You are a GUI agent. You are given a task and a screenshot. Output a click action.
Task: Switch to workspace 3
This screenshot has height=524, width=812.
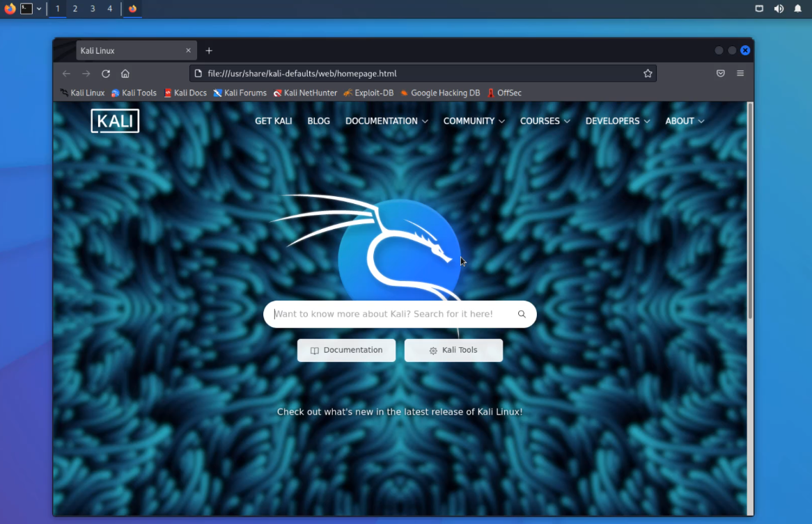point(93,9)
